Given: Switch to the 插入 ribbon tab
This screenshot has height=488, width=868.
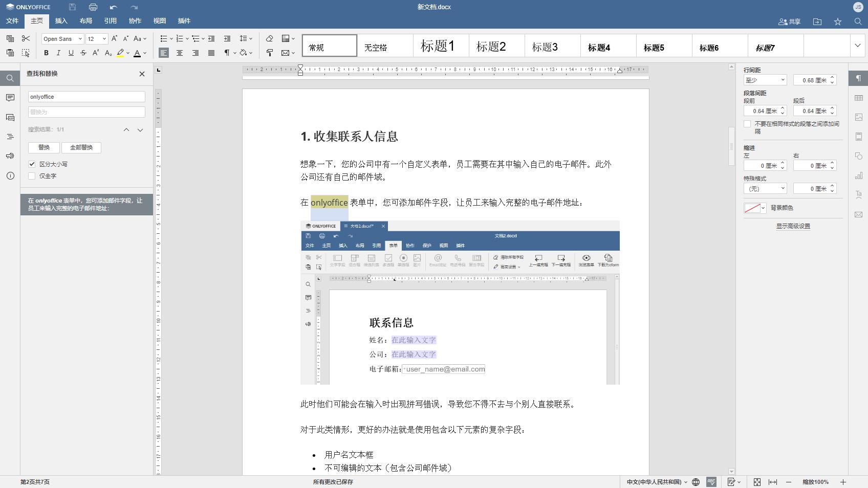Looking at the screenshot, I should click(61, 21).
